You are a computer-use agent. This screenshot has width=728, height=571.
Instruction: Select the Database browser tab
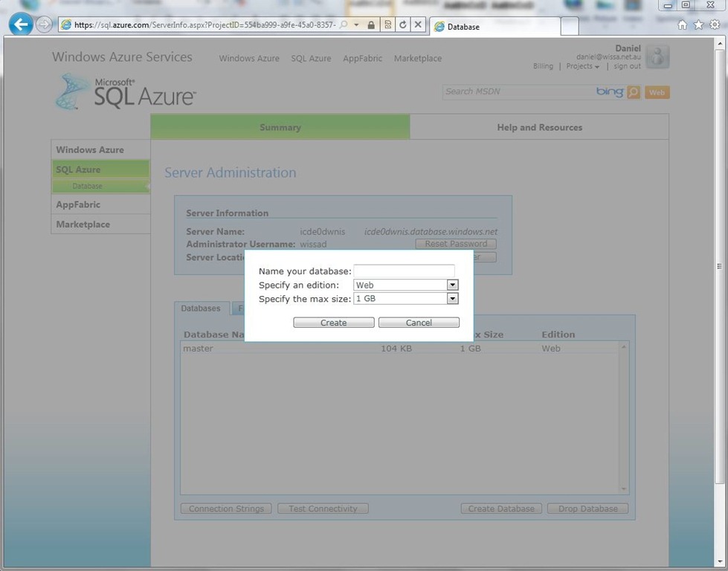tap(495, 27)
